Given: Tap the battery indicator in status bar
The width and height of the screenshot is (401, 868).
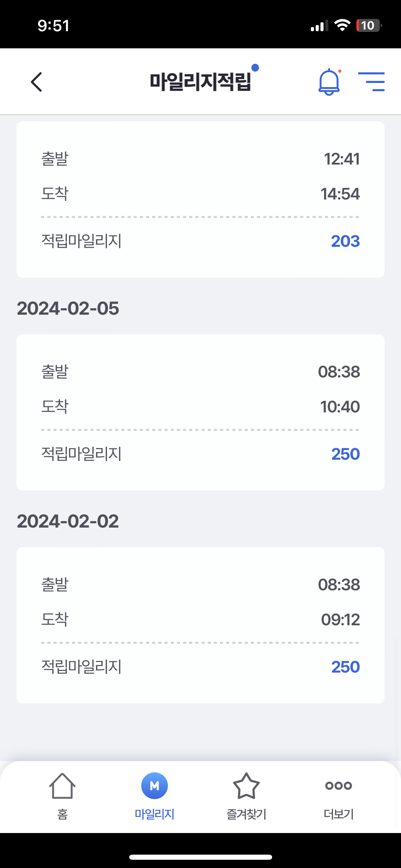Looking at the screenshot, I should (369, 26).
